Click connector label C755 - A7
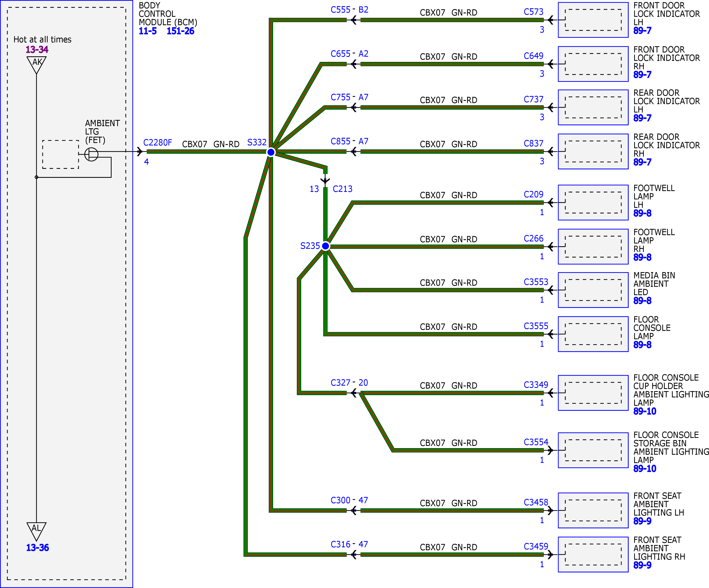The image size is (709, 588). (x=349, y=97)
